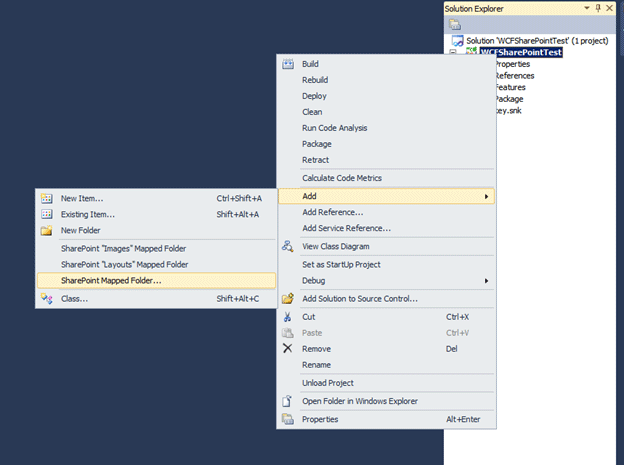Choose Set as StartUp Project
The image size is (624, 465).
(x=386, y=264)
